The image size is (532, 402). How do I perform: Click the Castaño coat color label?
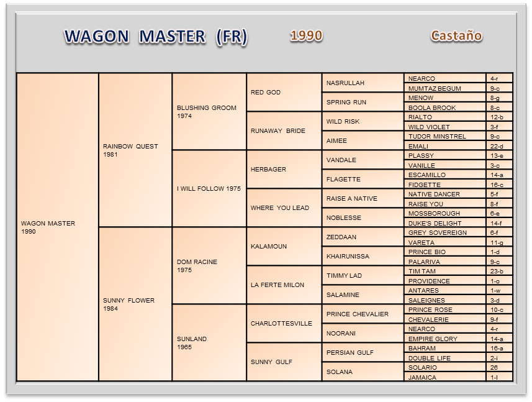456,35
